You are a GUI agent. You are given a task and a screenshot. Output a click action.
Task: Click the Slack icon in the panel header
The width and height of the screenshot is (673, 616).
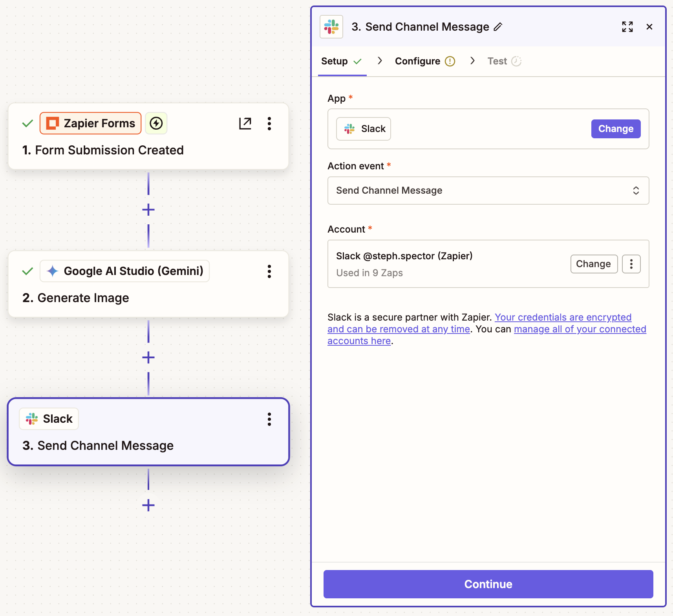[x=331, y=26]
